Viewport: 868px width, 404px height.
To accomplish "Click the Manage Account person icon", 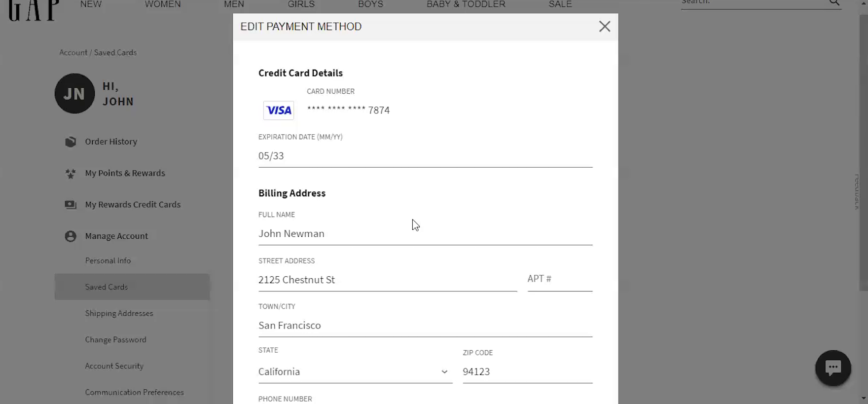I will click(x=71, y=236).
